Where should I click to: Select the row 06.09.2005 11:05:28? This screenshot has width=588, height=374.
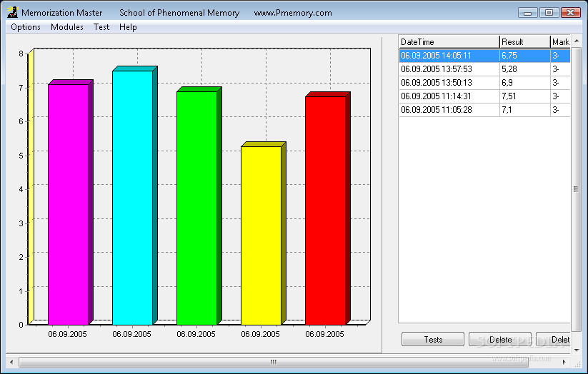pos(484,109)
